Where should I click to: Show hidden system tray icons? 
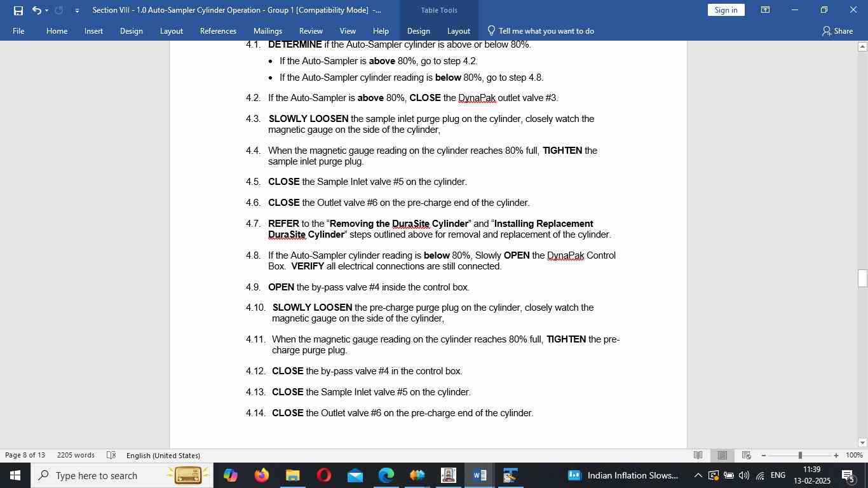click(698, 475)
